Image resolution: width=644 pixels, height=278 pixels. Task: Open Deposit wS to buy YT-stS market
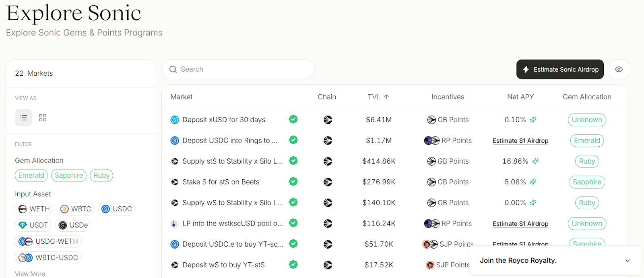pos(223,265)
